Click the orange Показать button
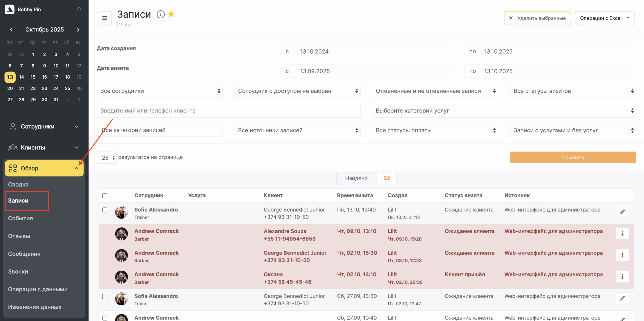Screen dimensions: 644x321 [x=573, y=157]
